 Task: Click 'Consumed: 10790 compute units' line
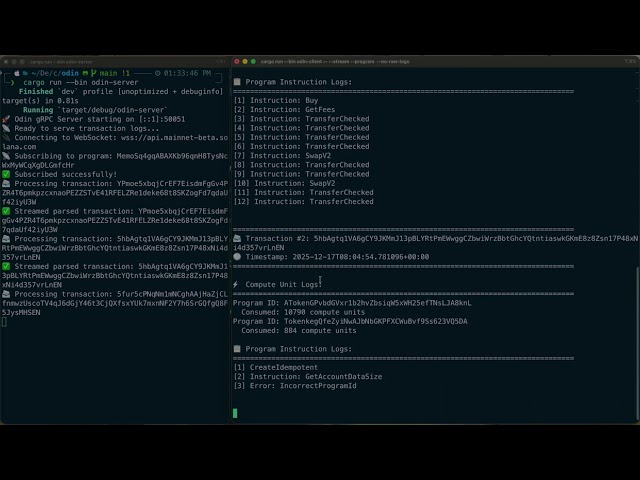[303, 312]
